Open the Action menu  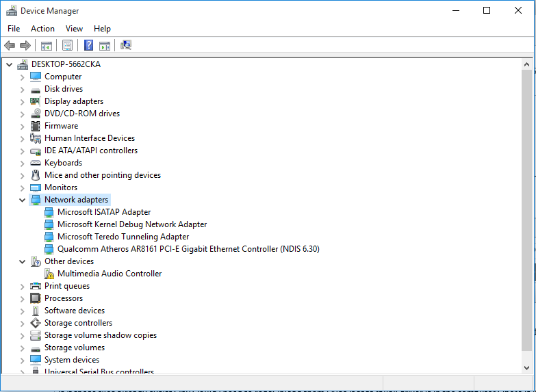tap(42, 29)
